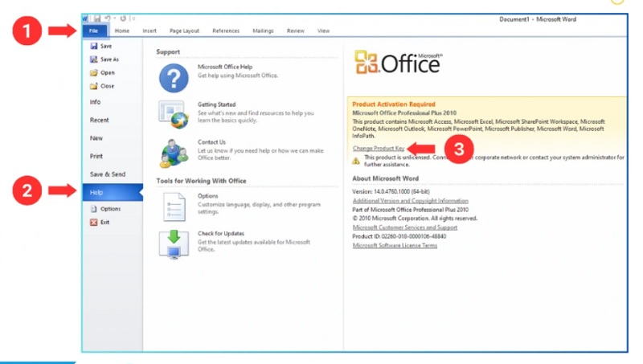Click the Save As floppy disk icon
This screenshot has height=364, width=643.
(94, 59)
